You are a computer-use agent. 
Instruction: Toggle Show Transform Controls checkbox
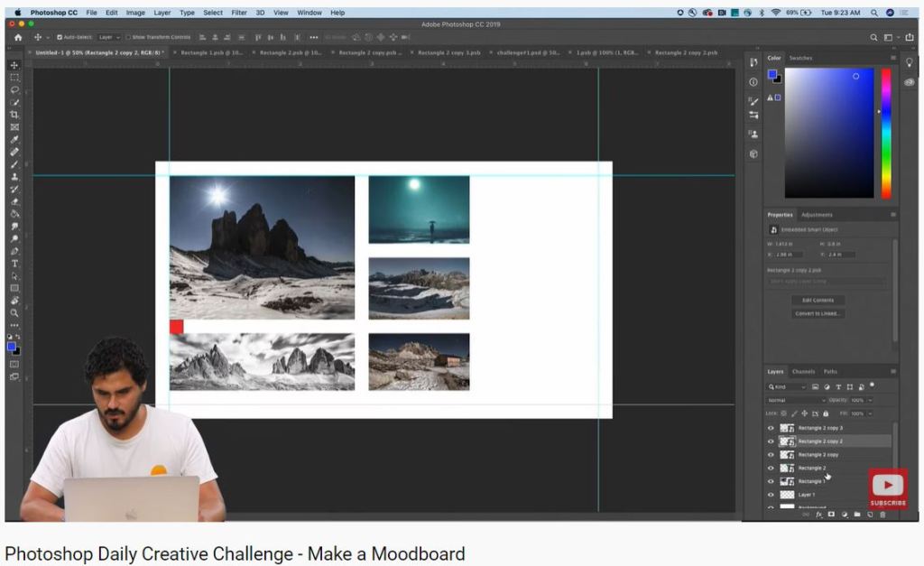click(128, 37)
